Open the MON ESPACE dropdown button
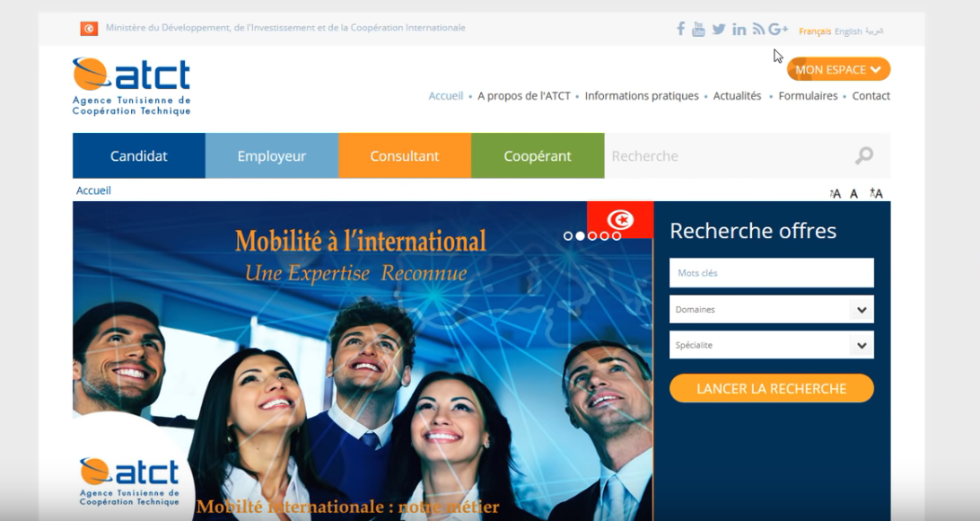The width and height of the screenshot is (980, 521). [x=838, y=69]
